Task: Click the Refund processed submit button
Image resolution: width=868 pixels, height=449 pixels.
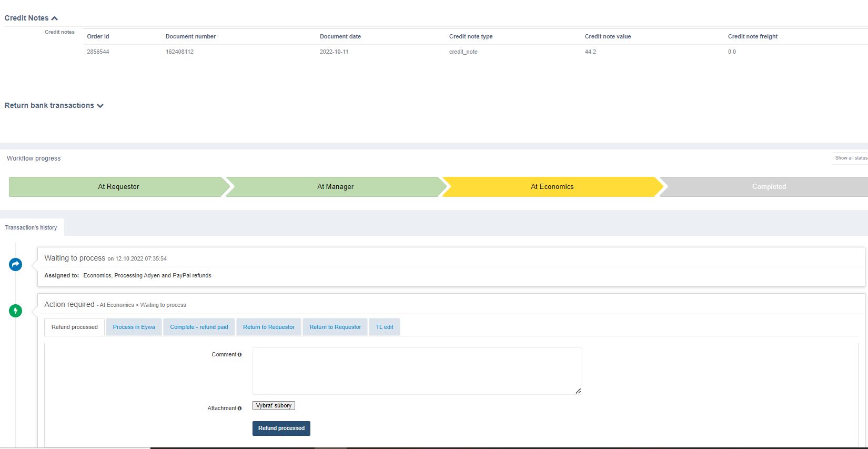Action: coord(281,428)
